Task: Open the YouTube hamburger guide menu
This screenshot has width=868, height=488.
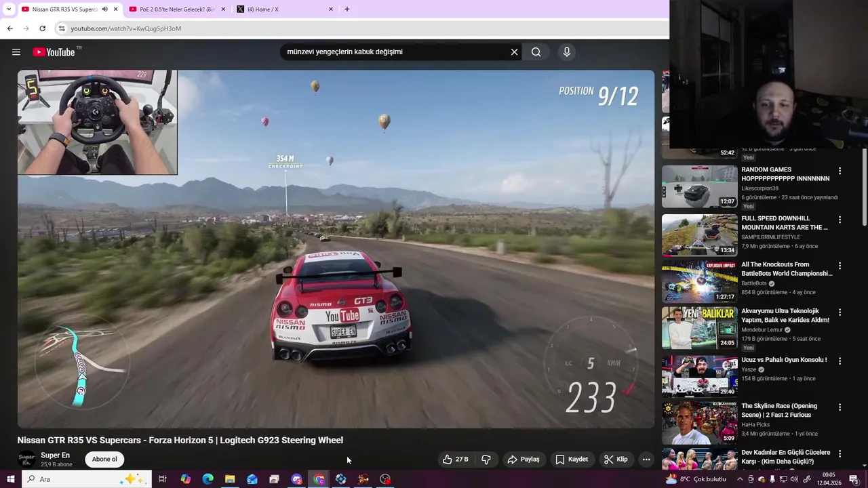Action: point(16,52)
